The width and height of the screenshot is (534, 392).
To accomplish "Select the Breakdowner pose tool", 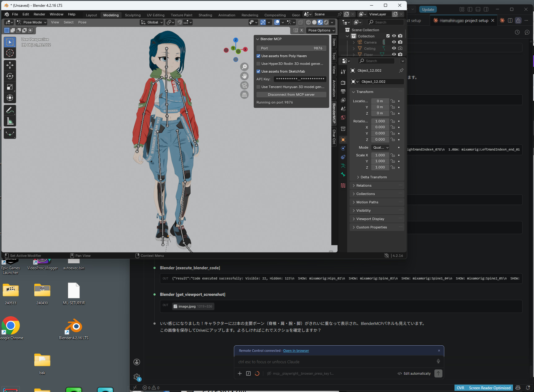I will coord(10,134).
